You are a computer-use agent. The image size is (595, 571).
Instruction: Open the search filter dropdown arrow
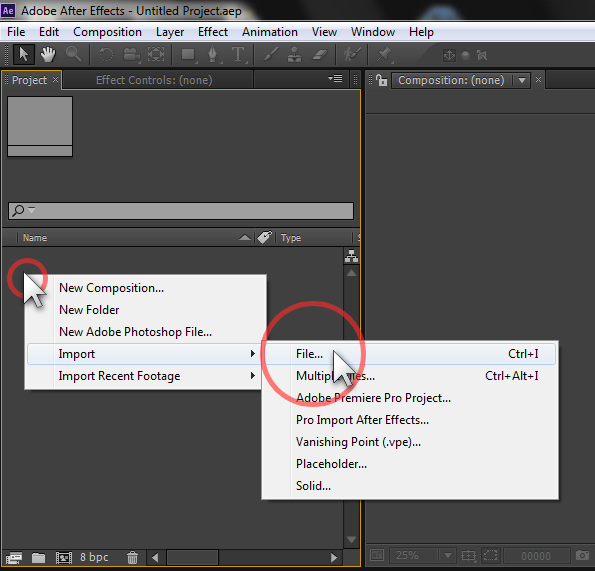pyautogui.click(x=31, y=209)
